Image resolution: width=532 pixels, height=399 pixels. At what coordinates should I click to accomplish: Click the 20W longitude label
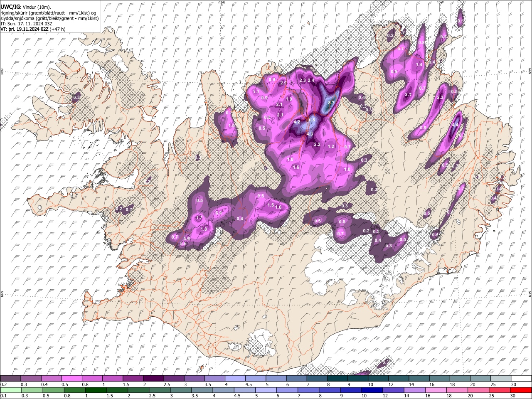(221, 2)
